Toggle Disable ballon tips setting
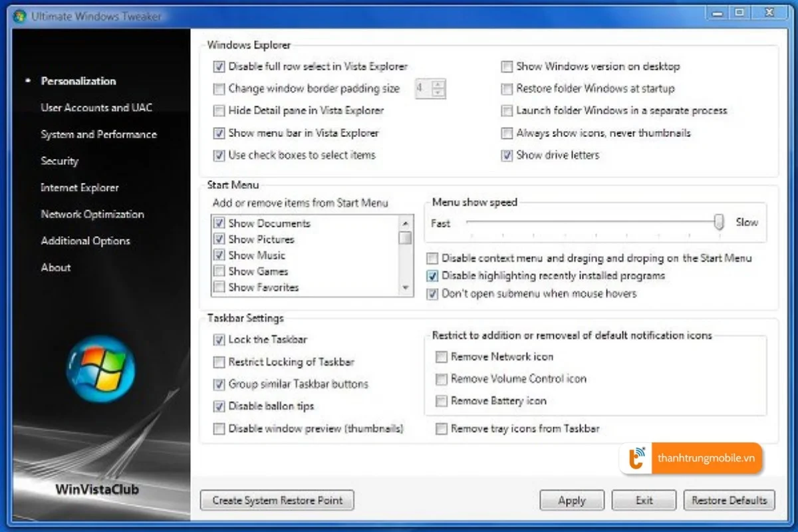The height and width of the screenshot is (532, 798). tap(219, 406)
